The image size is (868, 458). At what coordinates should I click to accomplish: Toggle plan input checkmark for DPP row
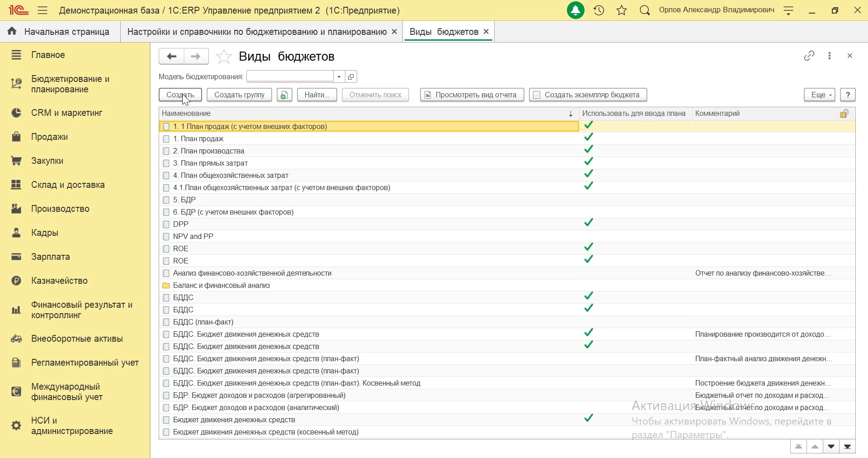(589, 223)
